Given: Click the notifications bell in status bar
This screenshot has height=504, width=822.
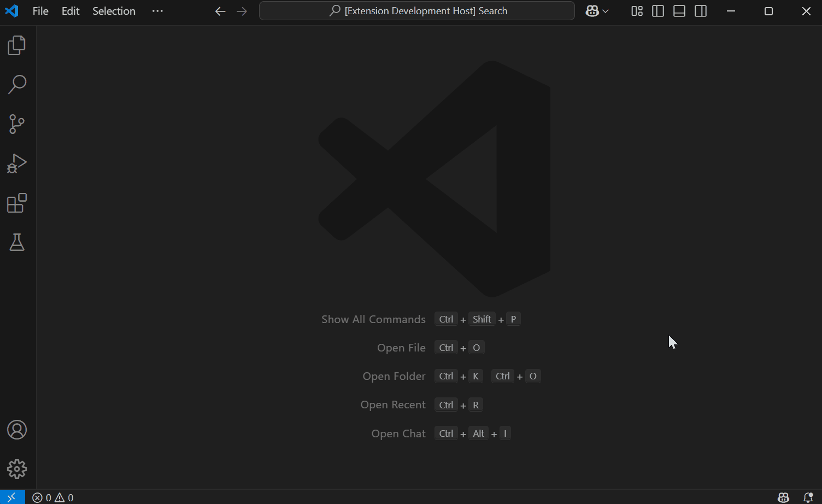Looking at the screenshot, I should click(x=808, y=497).
